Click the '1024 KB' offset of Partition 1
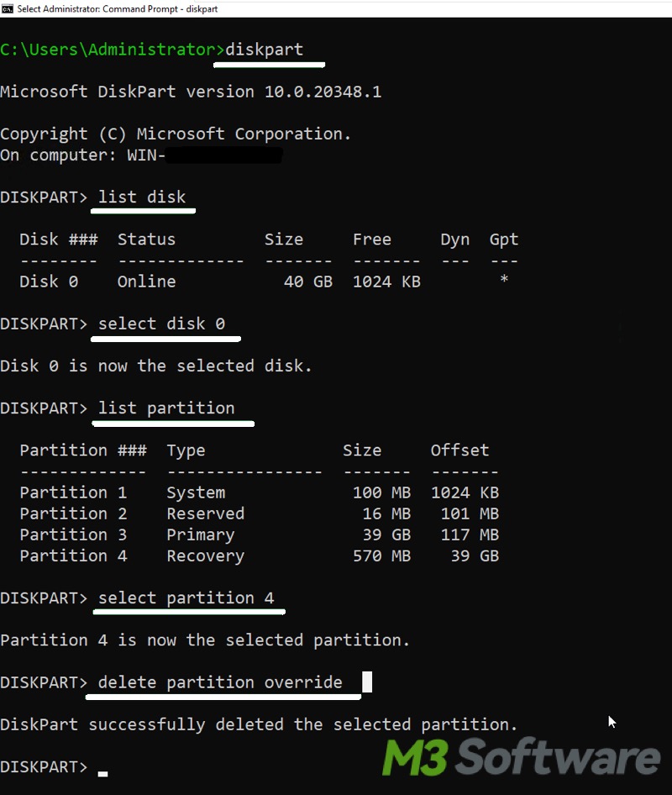This screenshot has width=672, height=795. point(465,492)
